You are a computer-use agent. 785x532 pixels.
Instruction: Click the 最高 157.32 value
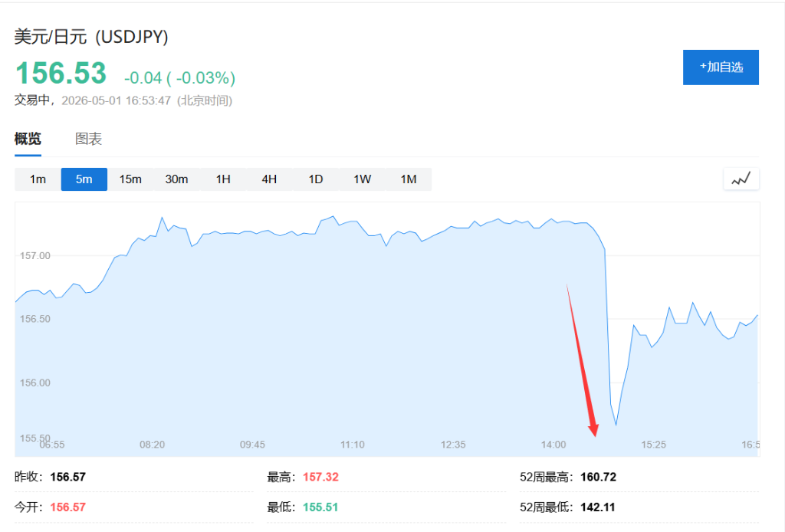320,477
